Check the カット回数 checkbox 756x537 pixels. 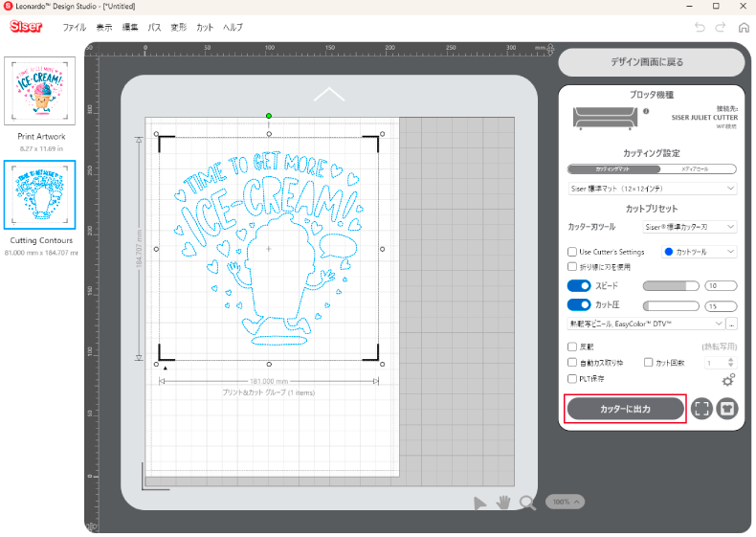coord(649,363)
